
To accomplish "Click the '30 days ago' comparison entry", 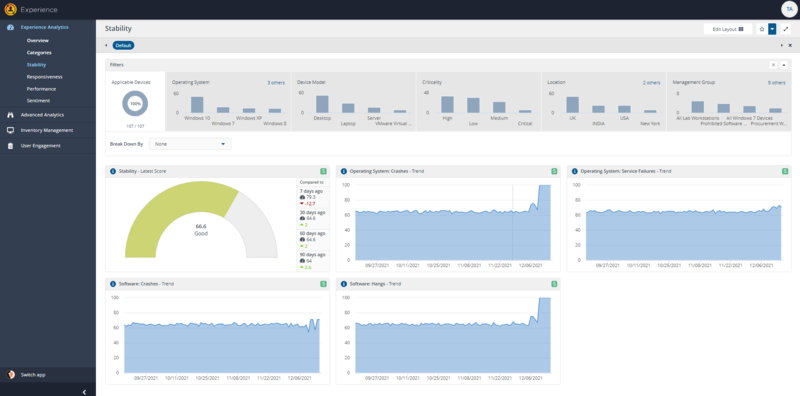I will point(312,218).
